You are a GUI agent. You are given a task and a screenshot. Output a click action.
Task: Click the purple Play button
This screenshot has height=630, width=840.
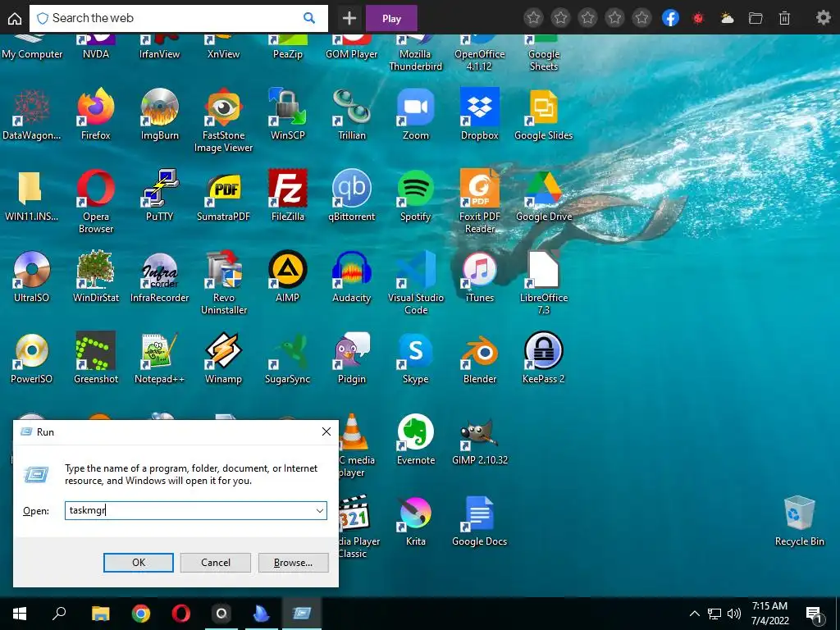point(391,18)
